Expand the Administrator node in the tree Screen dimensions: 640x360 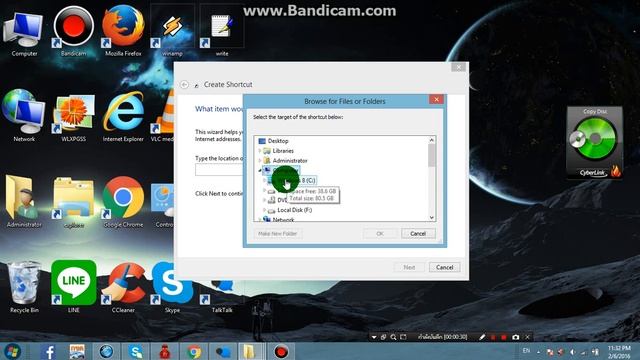(x=260, y=160)
